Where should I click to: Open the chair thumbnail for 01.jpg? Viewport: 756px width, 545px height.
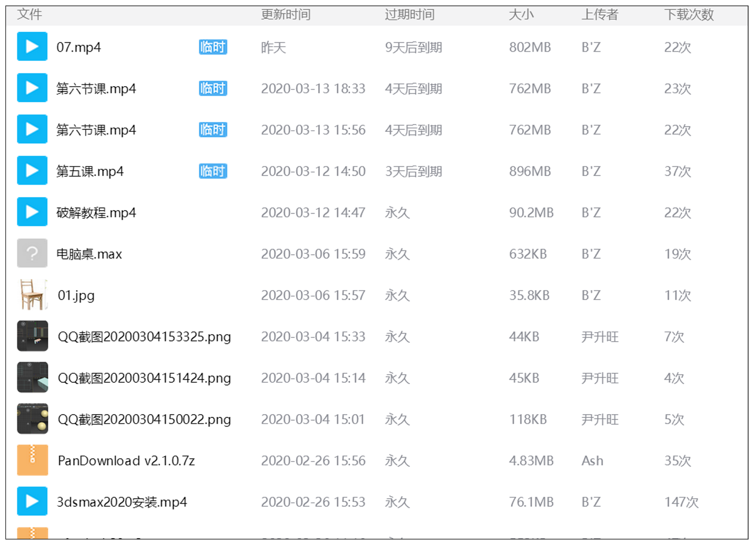click(x=32, y=295)
